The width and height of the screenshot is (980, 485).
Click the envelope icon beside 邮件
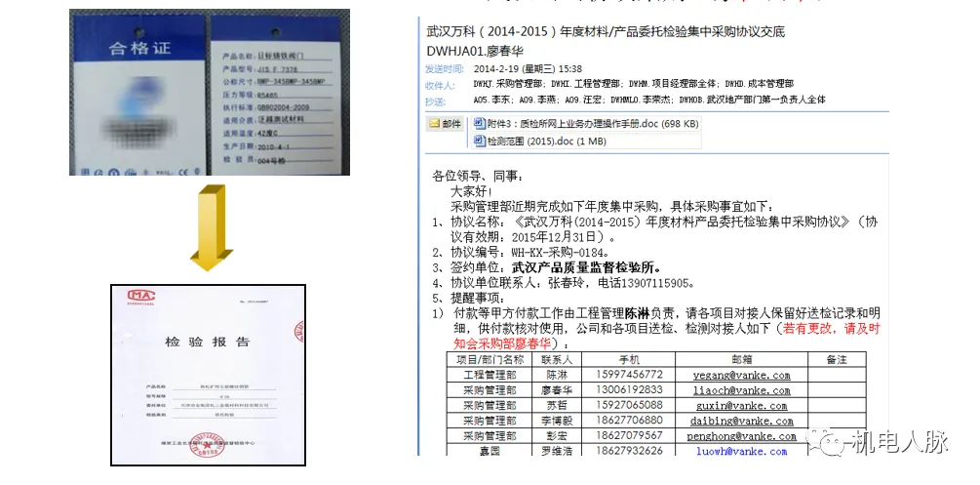(x=434, y=124)
